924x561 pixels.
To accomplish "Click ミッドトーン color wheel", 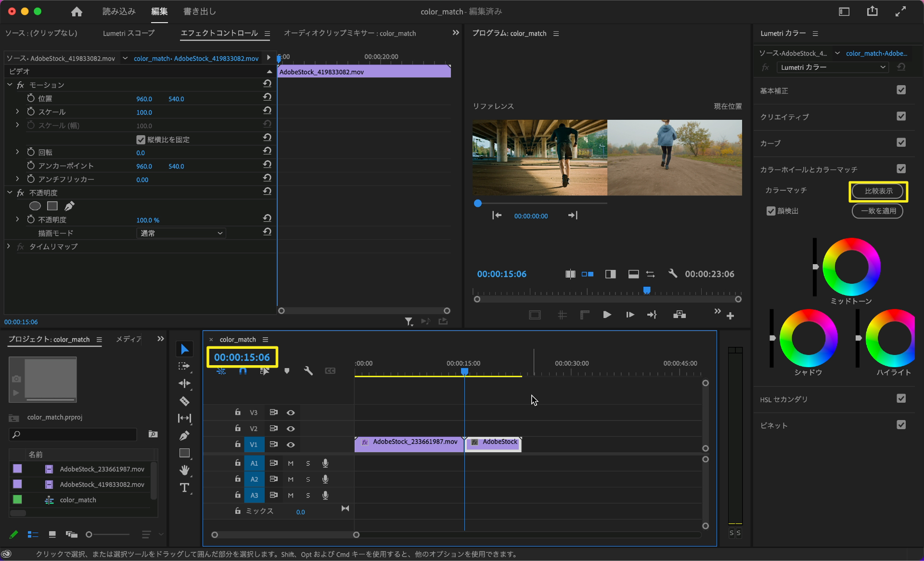I will [x=851, y=267].
